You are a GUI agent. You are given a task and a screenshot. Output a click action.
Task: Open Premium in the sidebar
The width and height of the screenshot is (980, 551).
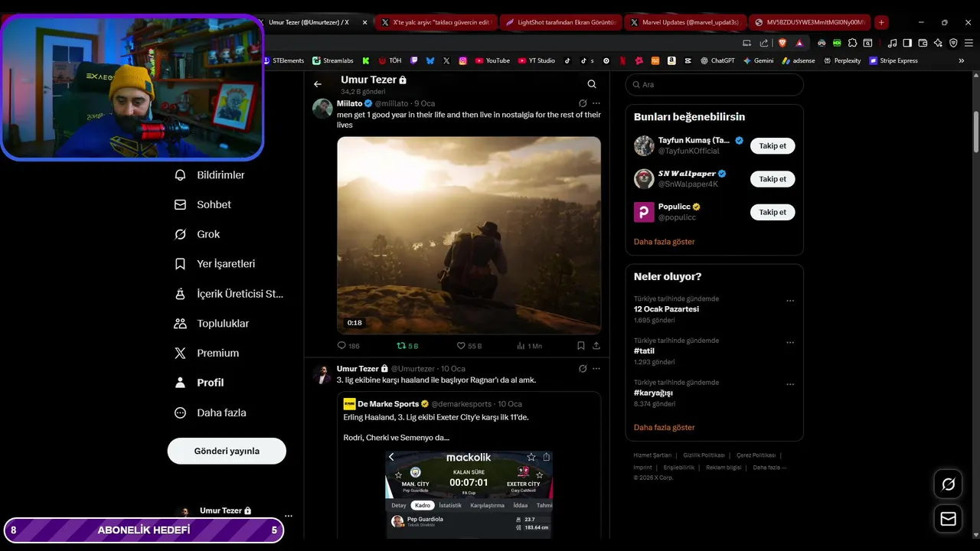tap(207, 353)
